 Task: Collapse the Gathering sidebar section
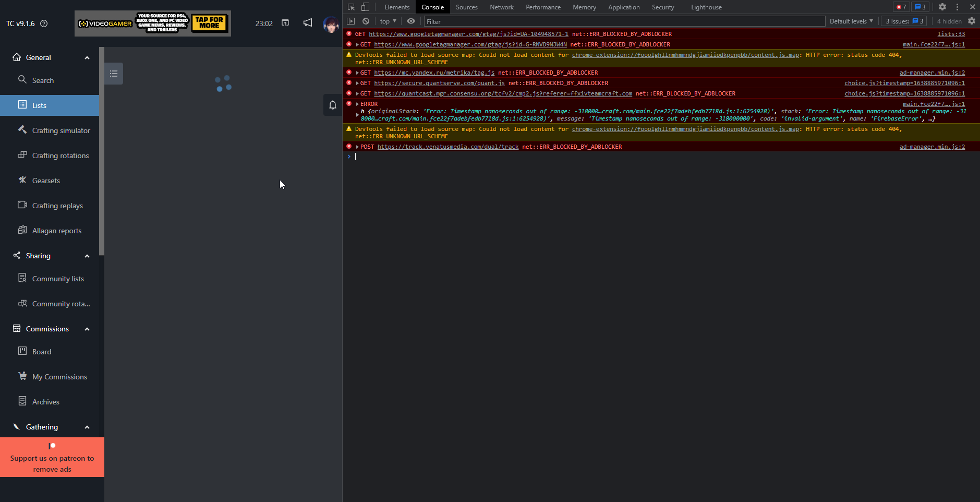click(87, 427)
